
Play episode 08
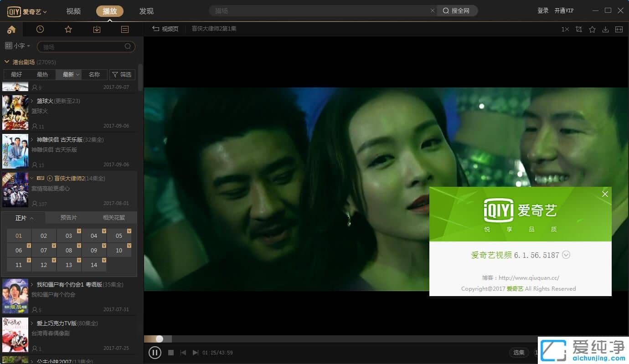pos(69,250)
